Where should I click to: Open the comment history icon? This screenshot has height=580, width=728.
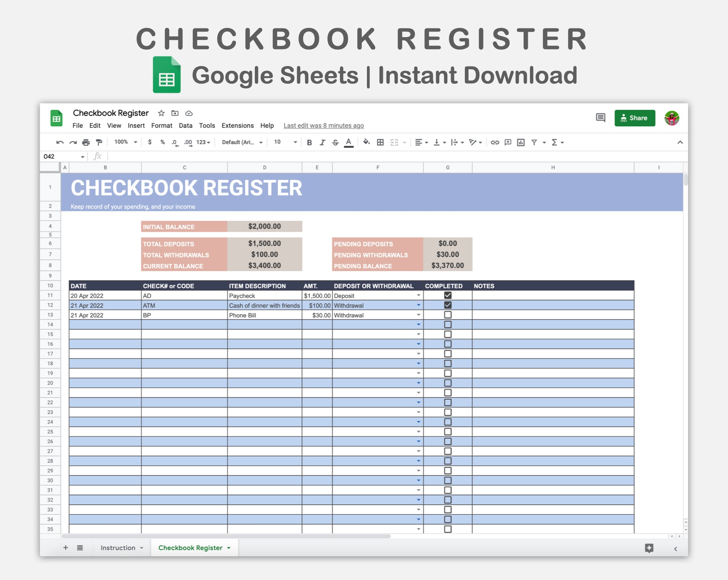click(x=600, y=118)
